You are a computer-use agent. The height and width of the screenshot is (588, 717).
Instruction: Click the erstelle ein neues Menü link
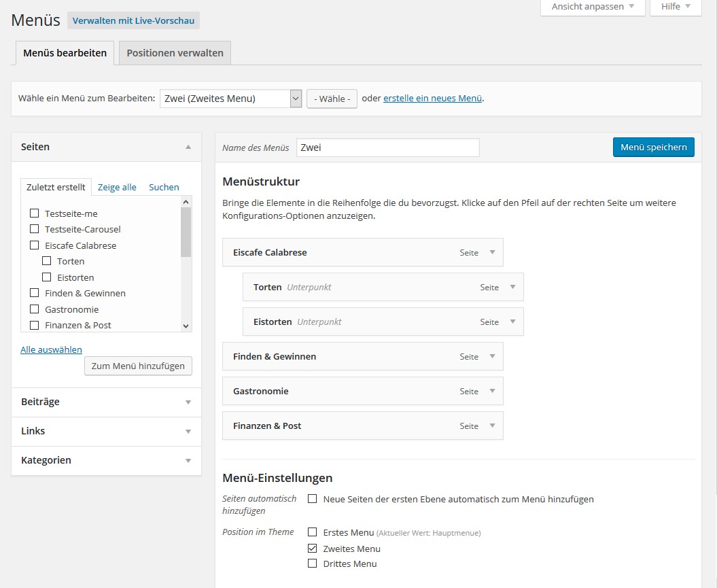coord(432,98)
